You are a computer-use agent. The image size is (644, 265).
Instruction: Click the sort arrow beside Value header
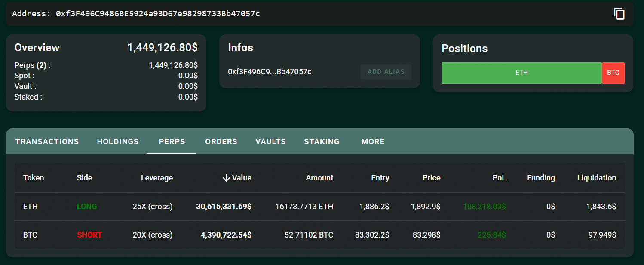[x=226, y=178]
